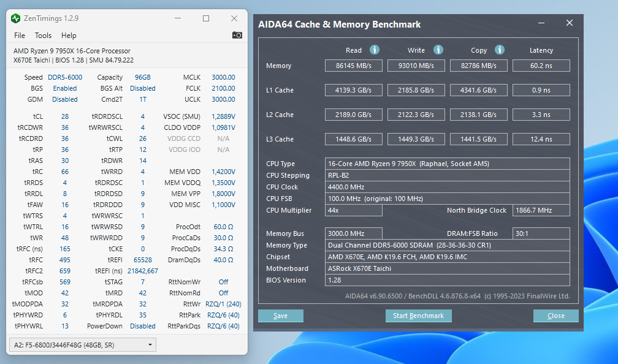Click Chipset field AMD X670E

pyautogui.click(x=448, y=257)
